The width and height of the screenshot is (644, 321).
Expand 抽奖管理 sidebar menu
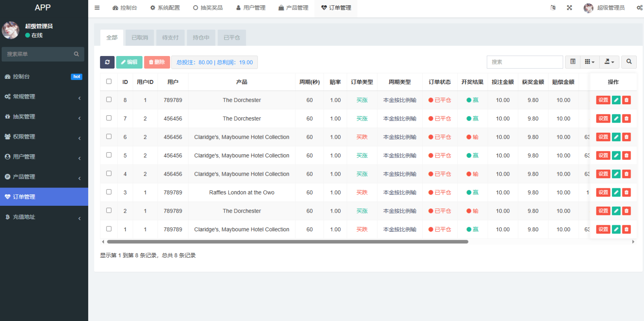click(44, 117)
